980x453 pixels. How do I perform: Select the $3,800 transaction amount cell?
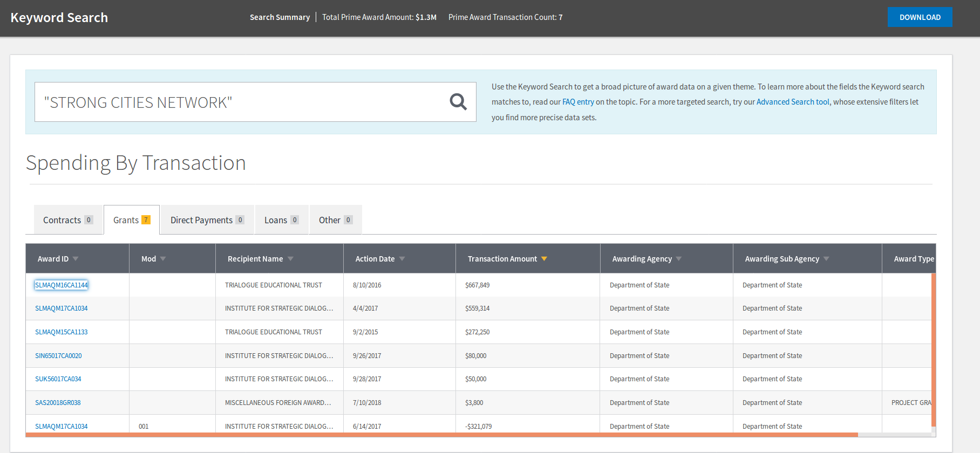pyautogui.click(x=528, y=403)
